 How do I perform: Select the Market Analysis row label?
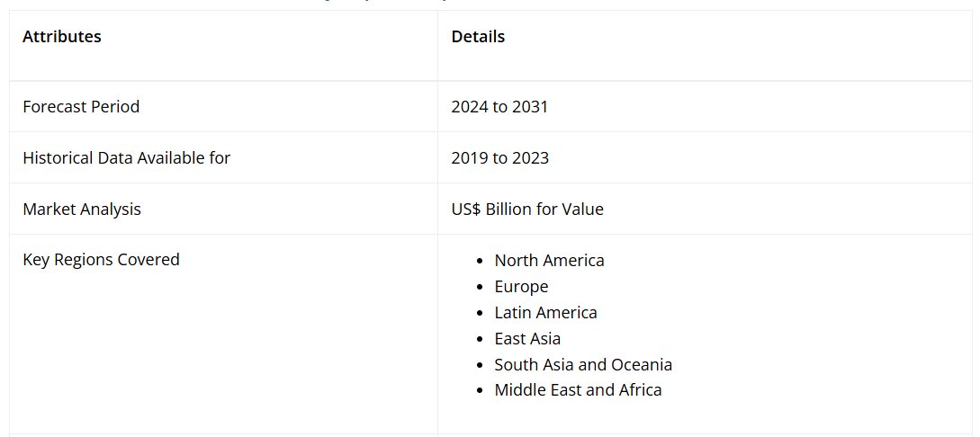[82, 210]
